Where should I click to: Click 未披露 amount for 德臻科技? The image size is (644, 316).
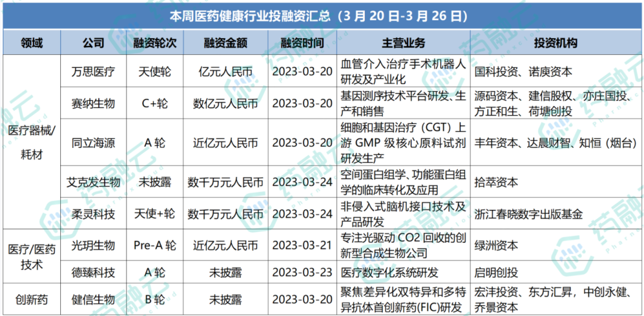click(x=225, y=272)
